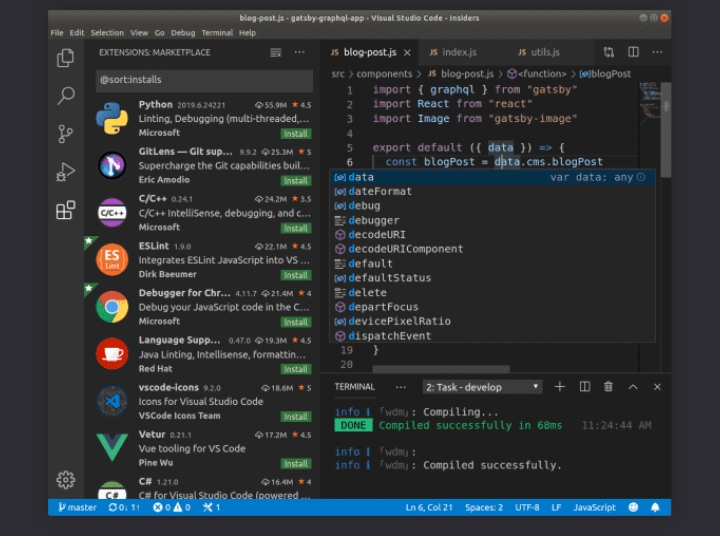Change language mode via JavaScript status item

[x=594, y=507]
